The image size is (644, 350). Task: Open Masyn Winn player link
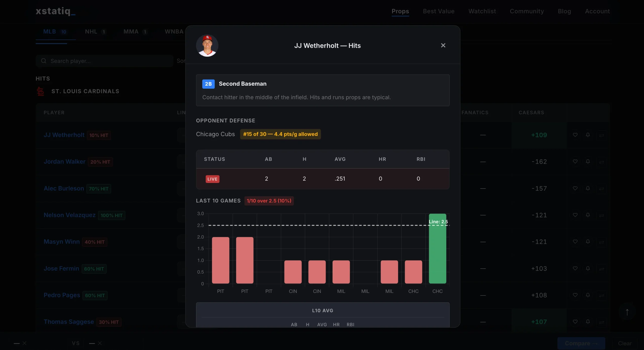(x=62, y=242)
